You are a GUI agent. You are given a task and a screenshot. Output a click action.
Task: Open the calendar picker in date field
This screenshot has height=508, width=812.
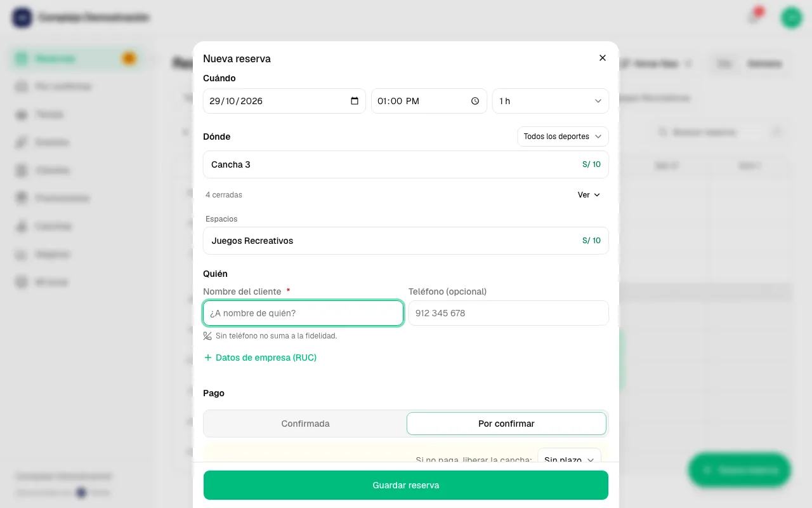[x=355, y=101]
